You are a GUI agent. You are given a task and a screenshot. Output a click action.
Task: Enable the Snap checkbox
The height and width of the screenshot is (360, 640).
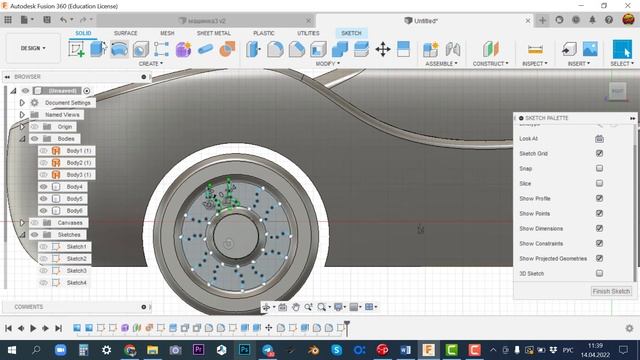pyautogui.click(x=599, y=168)
